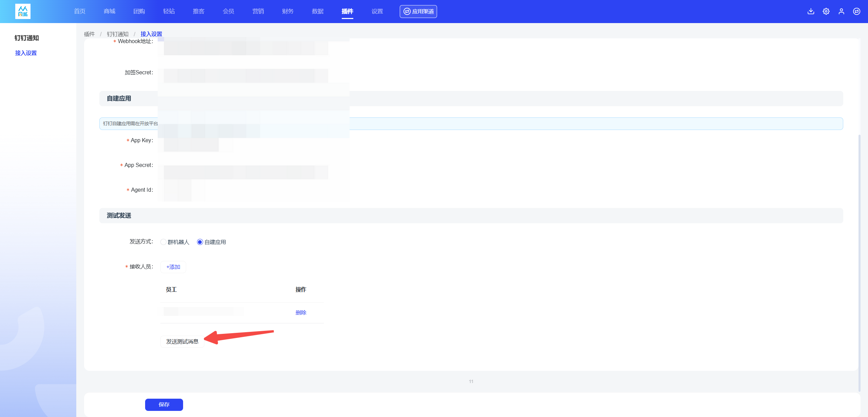Open the 数据 menu tab

pos(318,11)
